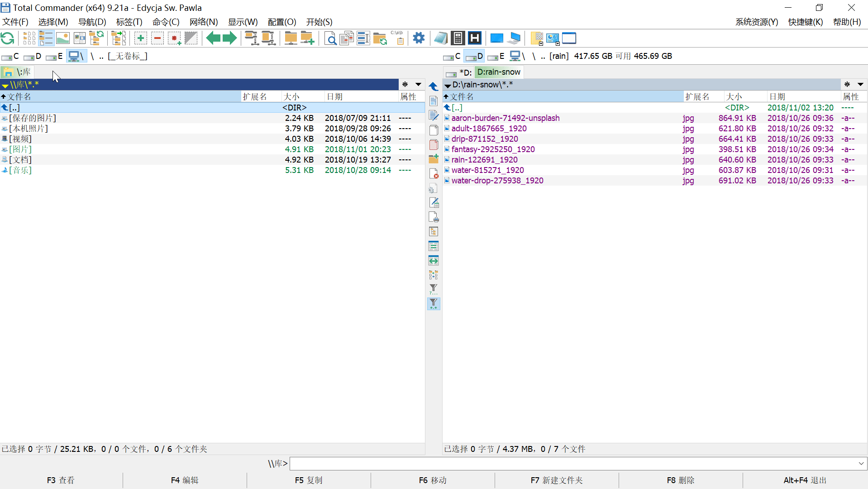Click the print file icon in the middle strip
The width and height of the screenshot is (868, 489).
pyautogui.click(x=434, y=217)
